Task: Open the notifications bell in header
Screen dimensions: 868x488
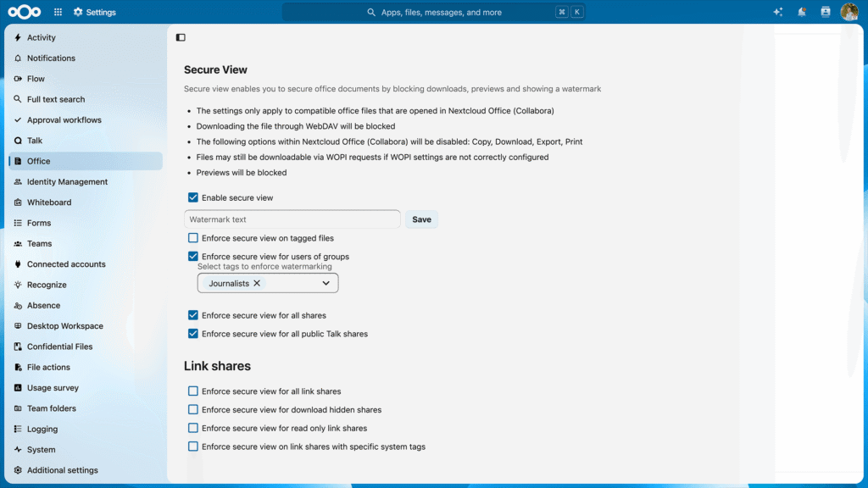Action: click(x=802, y=12)
